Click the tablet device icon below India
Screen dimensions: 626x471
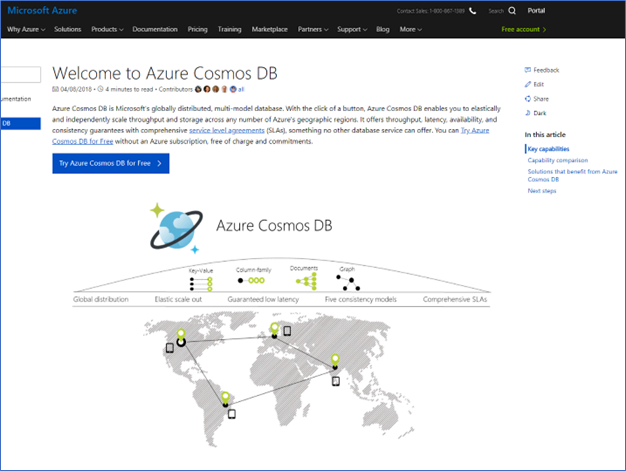336,382
